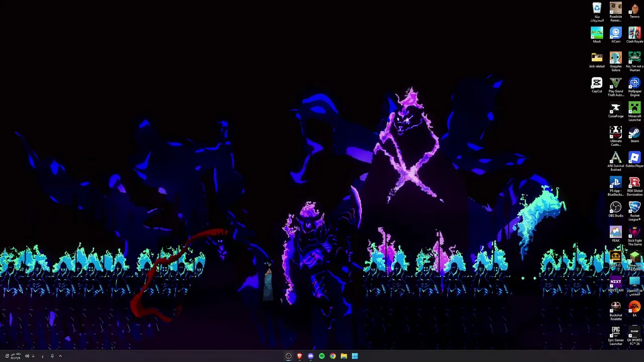This screenshot has width=644, height=362.
Task: Select the ARK Survival Evolved shortcut
Action: pyautogui.click(x=616, y=161)
